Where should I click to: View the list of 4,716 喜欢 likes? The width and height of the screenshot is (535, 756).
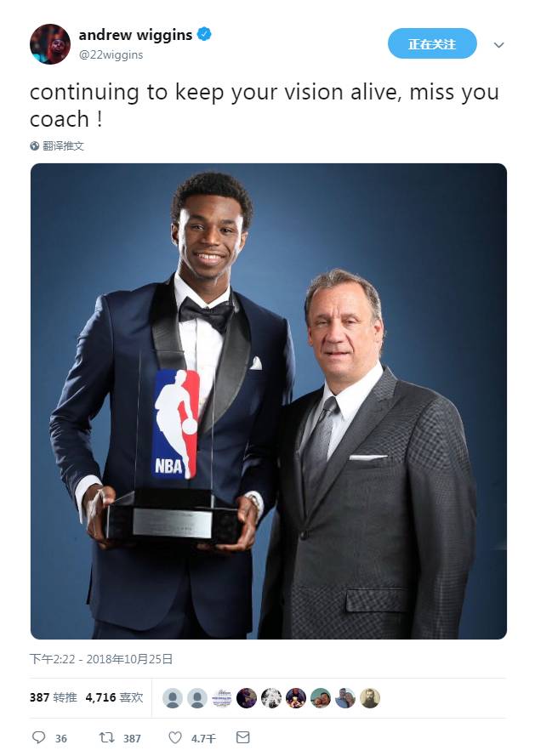point(114,697)
